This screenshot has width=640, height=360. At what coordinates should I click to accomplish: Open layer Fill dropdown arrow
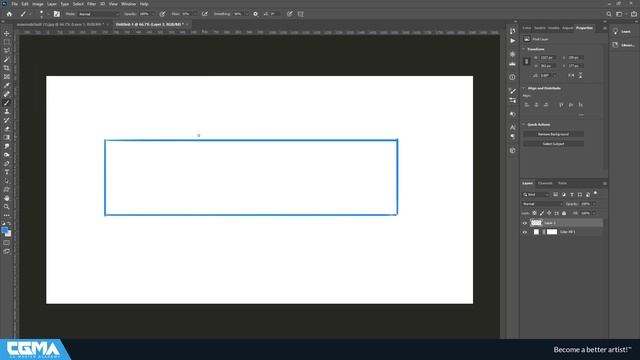tap(594, 213)
